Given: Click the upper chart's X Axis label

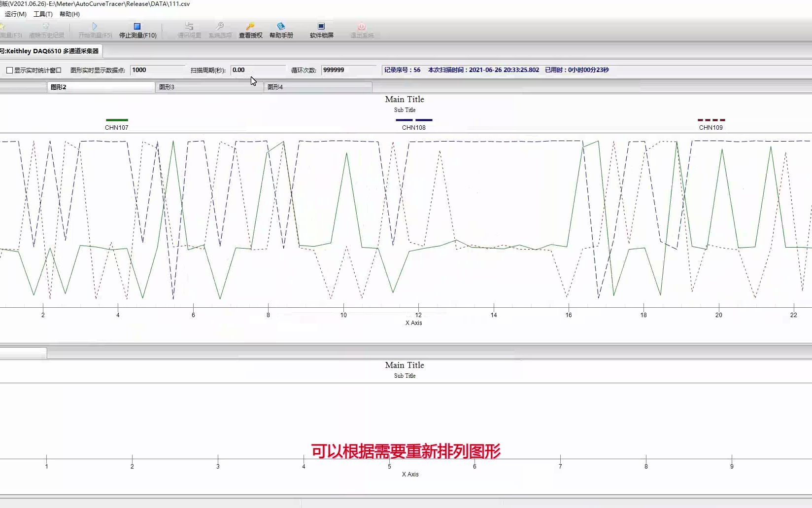Looking at the screenshot, I should point(414,323).
